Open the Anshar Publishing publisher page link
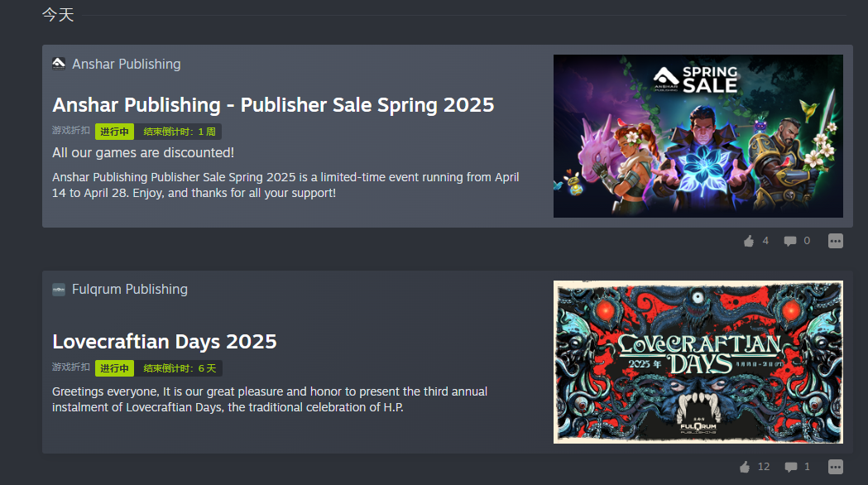 pyautogui.click(x=127, y=64)
